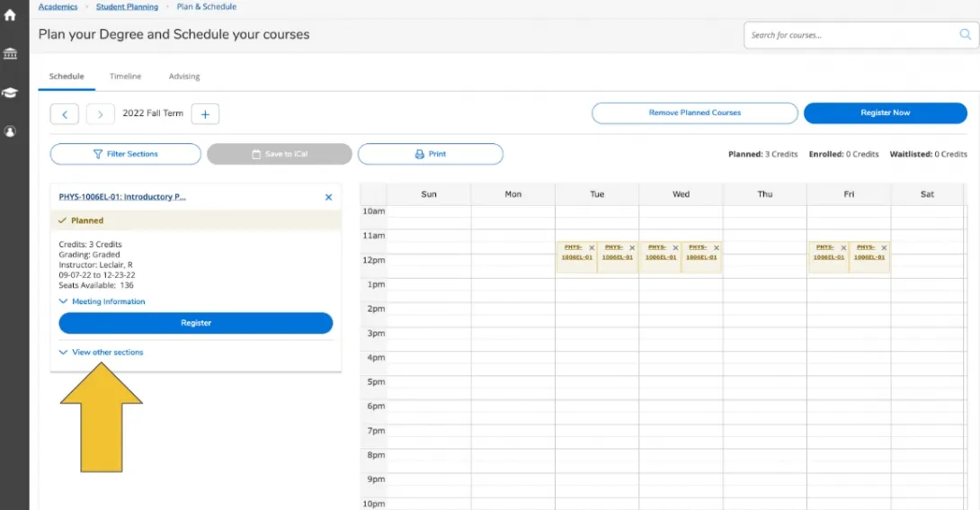
Task: Expand Meeting Information section
Action: [x=102, y=301]
